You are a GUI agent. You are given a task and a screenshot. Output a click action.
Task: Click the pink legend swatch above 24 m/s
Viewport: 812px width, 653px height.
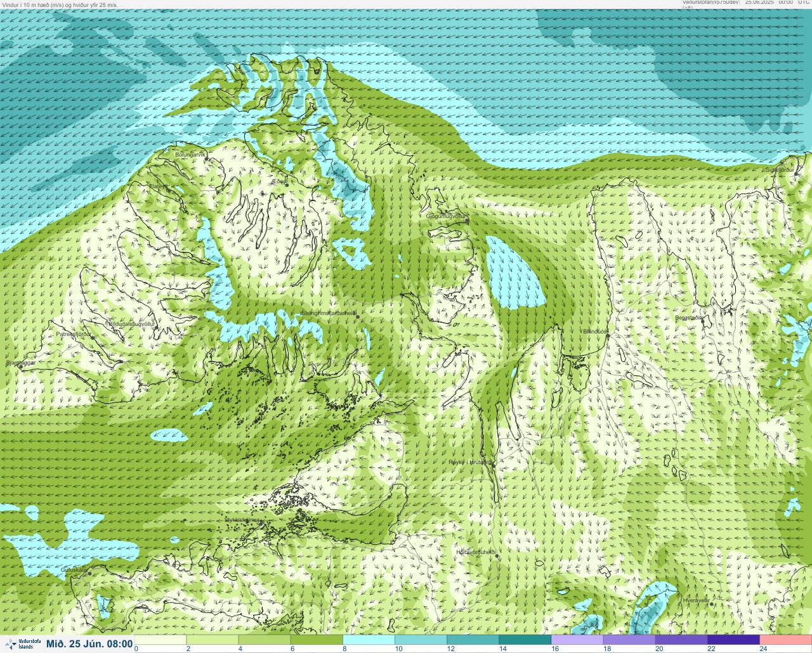(x=785, y=640)
